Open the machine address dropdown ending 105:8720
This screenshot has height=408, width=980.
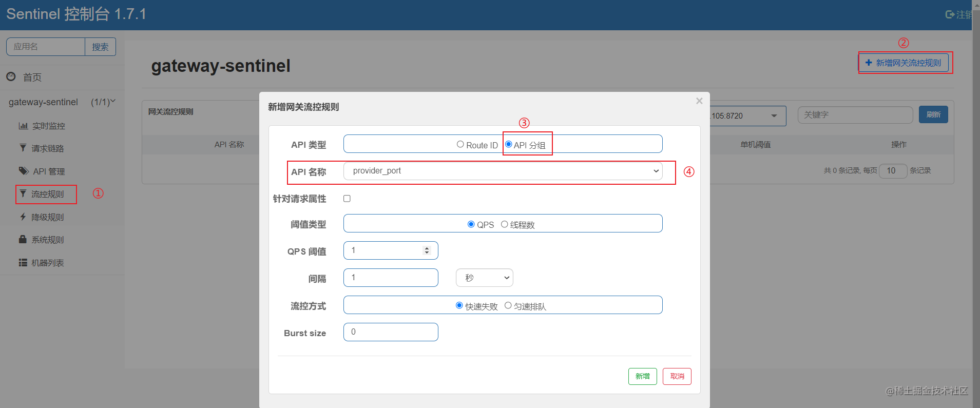click(x=747, y=116)
